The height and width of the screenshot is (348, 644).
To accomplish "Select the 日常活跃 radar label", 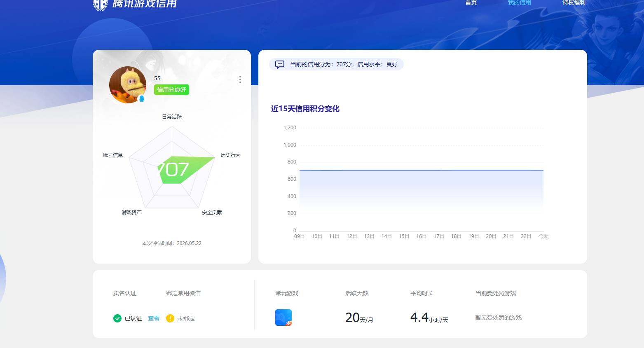I will point(172,117).
